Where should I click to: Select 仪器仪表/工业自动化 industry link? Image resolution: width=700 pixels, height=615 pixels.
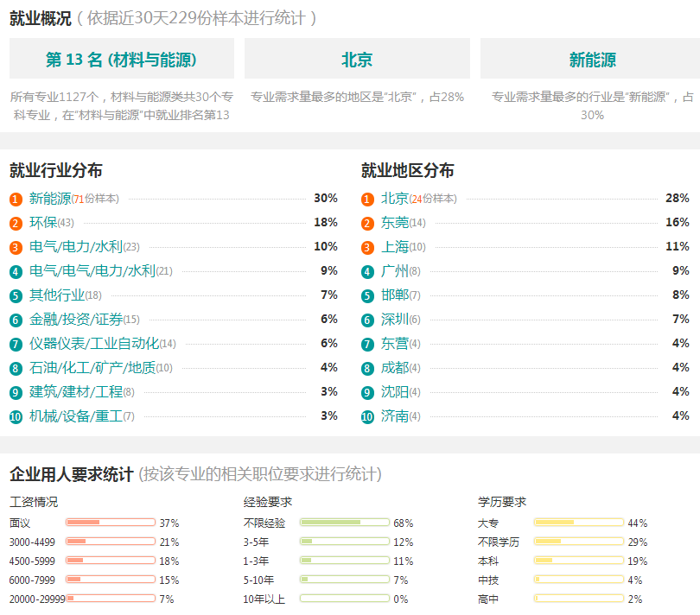(x=94, y=343)
